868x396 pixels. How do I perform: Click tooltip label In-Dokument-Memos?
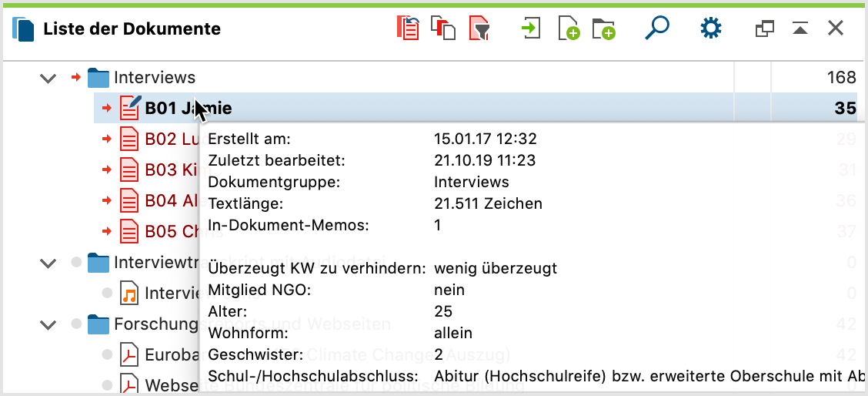pyautogui.click(x=289, y=225)
